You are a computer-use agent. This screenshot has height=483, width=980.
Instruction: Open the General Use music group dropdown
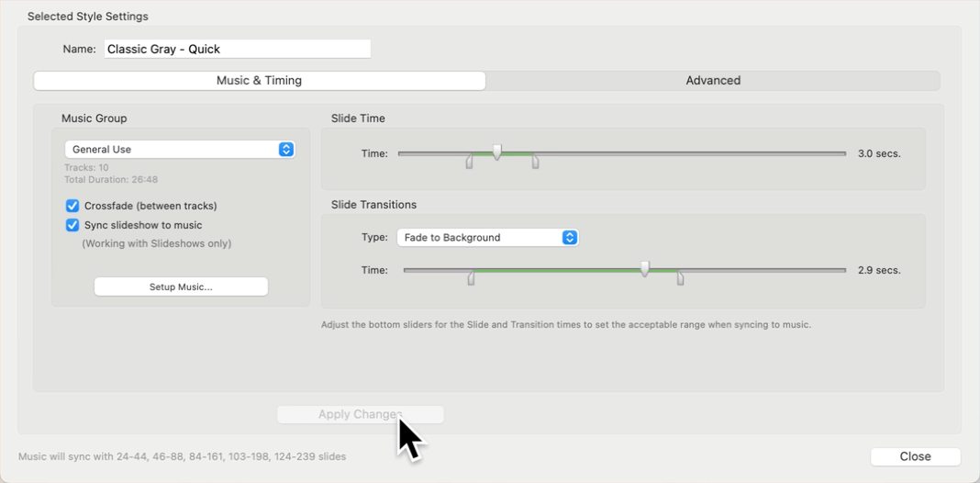point(179,150)
